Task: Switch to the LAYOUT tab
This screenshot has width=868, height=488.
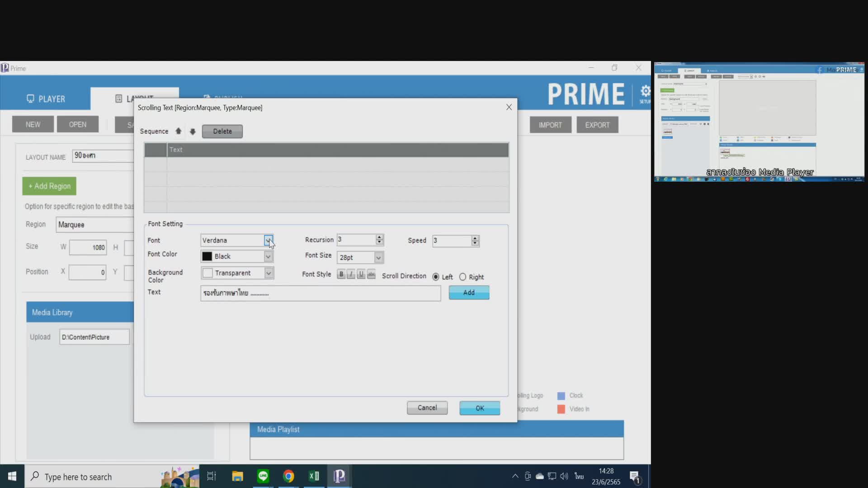Action: 135,99
